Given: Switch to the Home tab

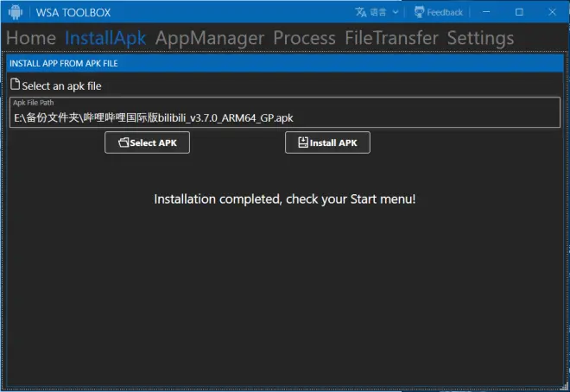Looking at the screenshot, I should click(31, 38).
